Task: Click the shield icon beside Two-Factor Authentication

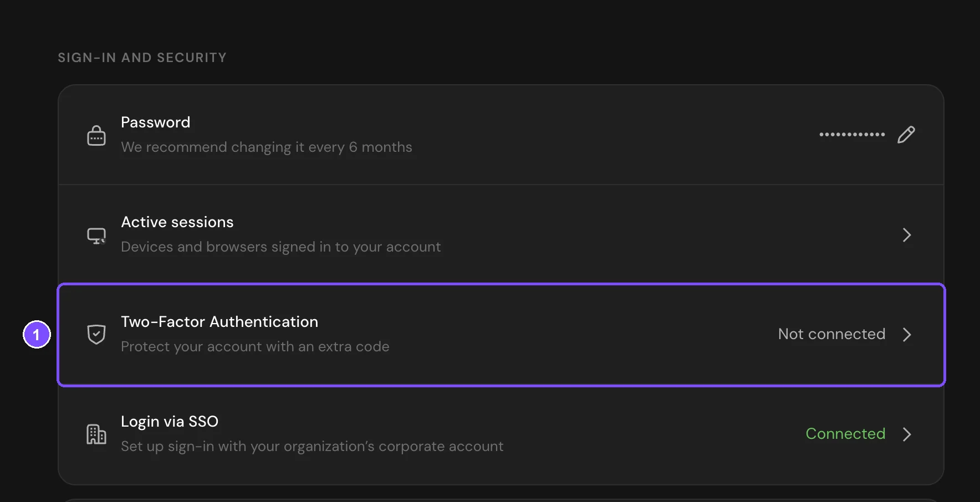Action: pyautogui.click(x=96, y=334)
